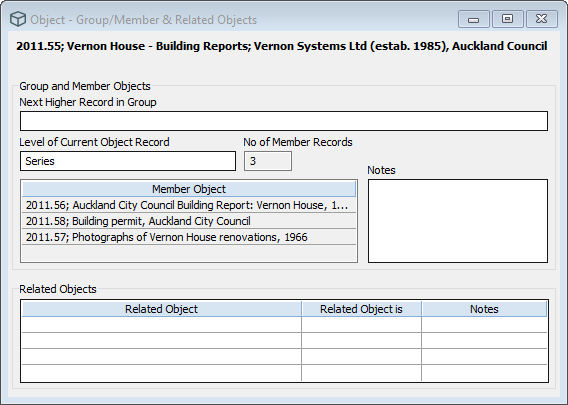568x405 pixels.
Task: Click the empty fourth Member Object row
Action: [x=189, y=253]
